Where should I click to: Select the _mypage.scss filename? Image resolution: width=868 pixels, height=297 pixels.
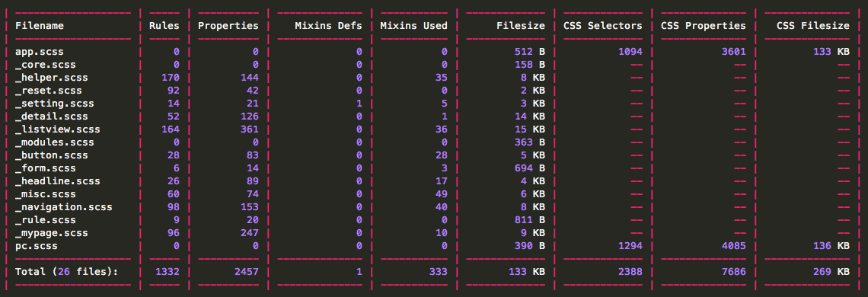coord(52,233)
